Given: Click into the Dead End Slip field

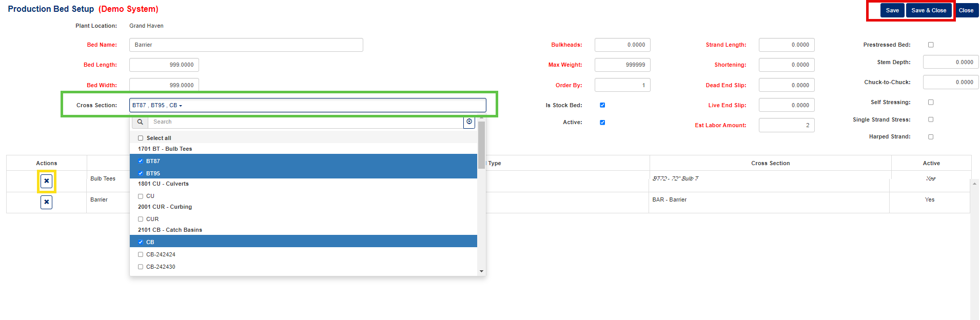Looking at the screenshot, I should 787,85.
